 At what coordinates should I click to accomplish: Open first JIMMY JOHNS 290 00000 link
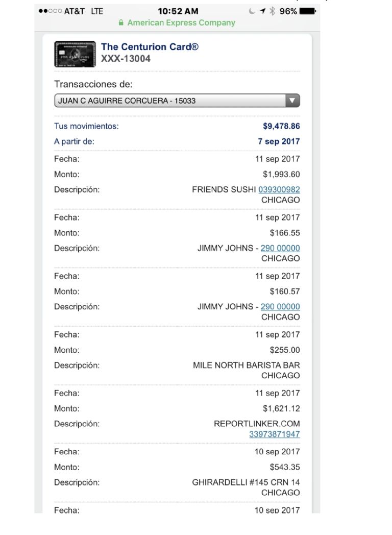coord(280,248)
